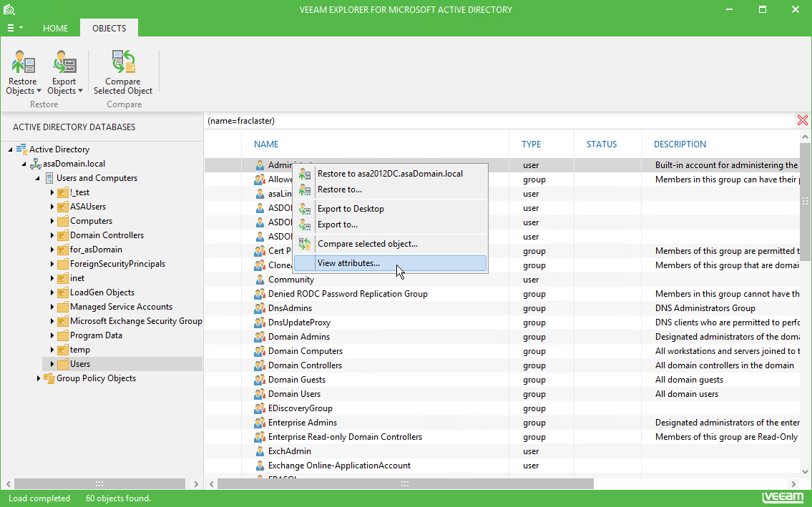Click the asaDomain.local domain icon
This screenshot has width=812, height=507.
point(36,164)
